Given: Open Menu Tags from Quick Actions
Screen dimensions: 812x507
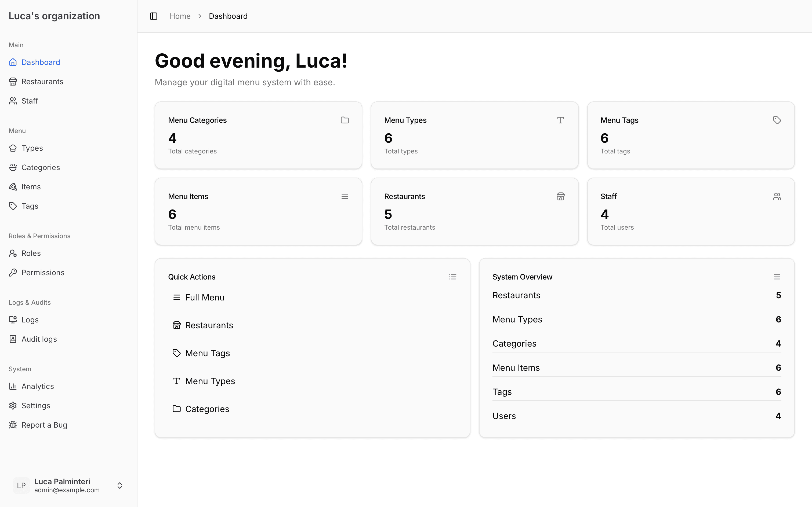Looking at the screenshot, I should [x=207, y=353].
